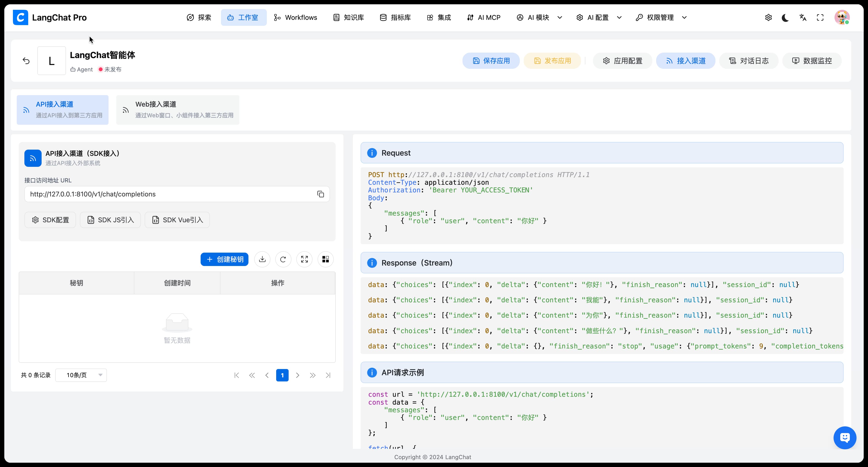Click the API URL input field
Image resolution: width=868 pixels, height=467 pixels.
click(177, 194)
